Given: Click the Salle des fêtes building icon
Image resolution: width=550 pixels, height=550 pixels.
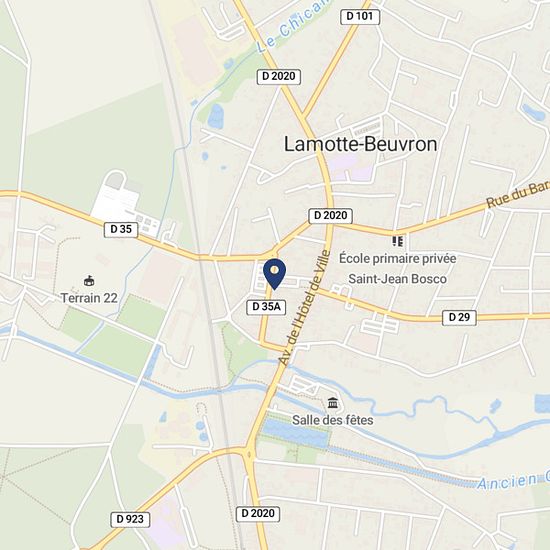Looking at the screenshot, I should click(x=333, y=403).
